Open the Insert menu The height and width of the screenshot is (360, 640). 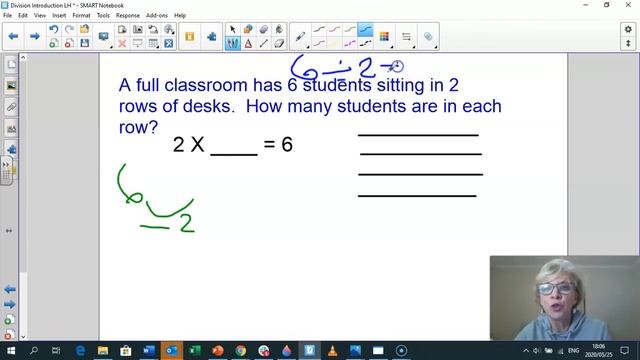pyautogui.click(x=59, y=16)
